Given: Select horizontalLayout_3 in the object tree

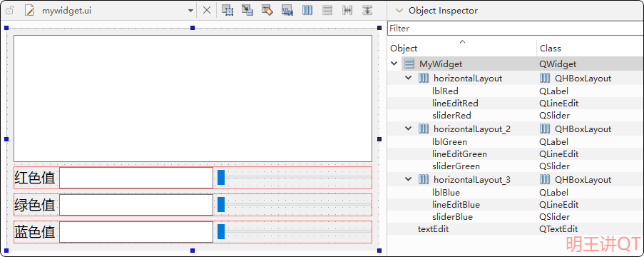Looking at the screenshot, I should point(472,180).
